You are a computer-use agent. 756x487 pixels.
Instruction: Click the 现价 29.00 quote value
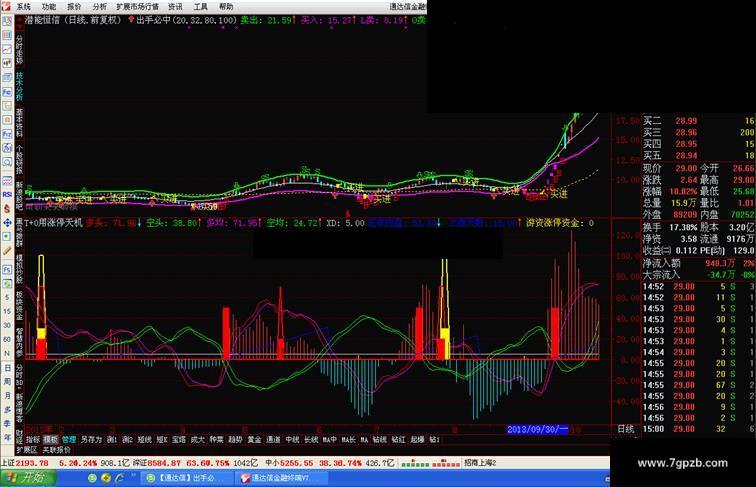tap(686, 168)
